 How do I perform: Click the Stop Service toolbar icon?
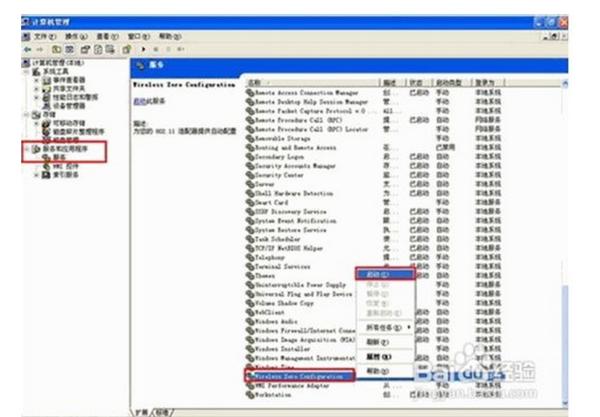point(156,49)
